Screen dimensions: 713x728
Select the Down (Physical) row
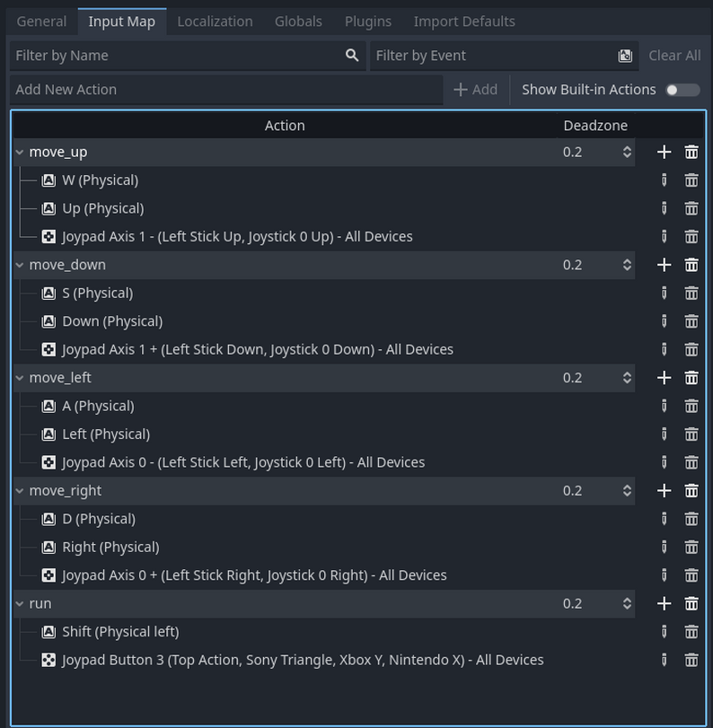[324, 321]
